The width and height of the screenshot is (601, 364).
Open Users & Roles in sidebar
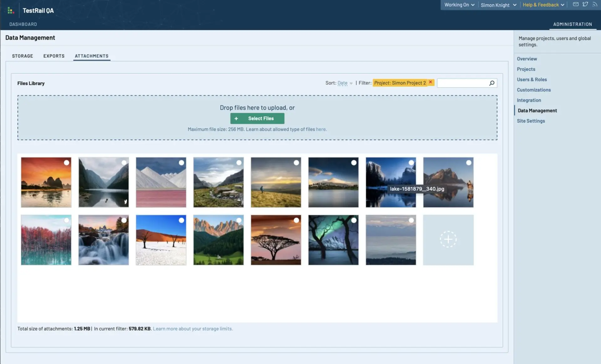pos(532,79)
